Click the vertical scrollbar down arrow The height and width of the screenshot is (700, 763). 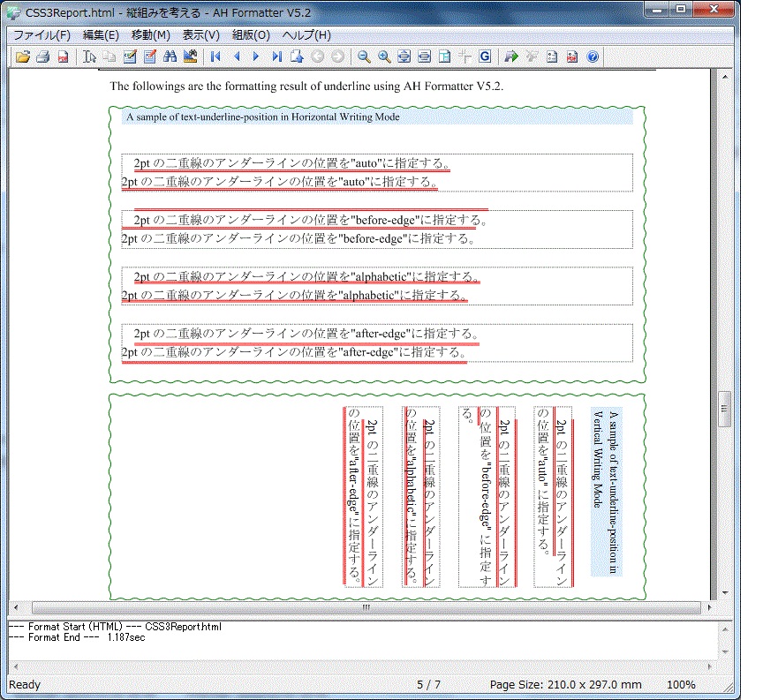pyautogui.click(x=725, y=594)
